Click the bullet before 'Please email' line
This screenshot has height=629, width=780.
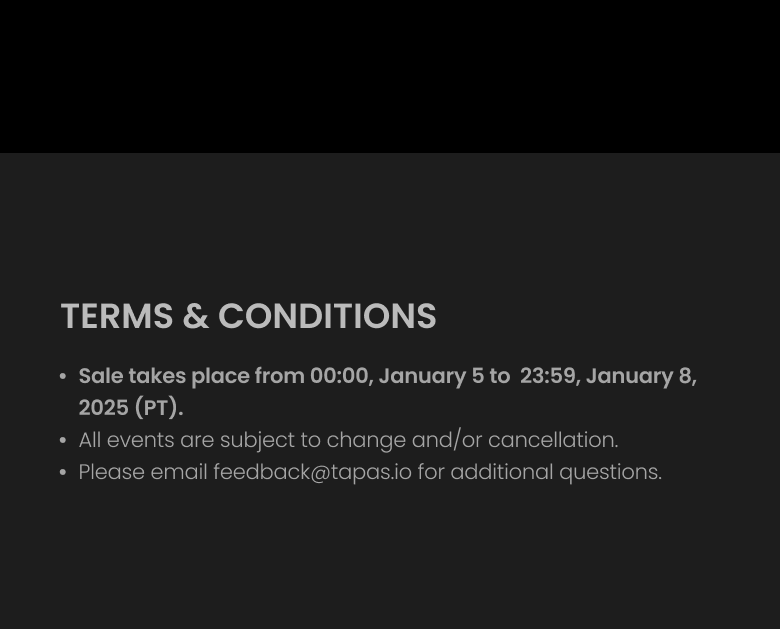63,473
